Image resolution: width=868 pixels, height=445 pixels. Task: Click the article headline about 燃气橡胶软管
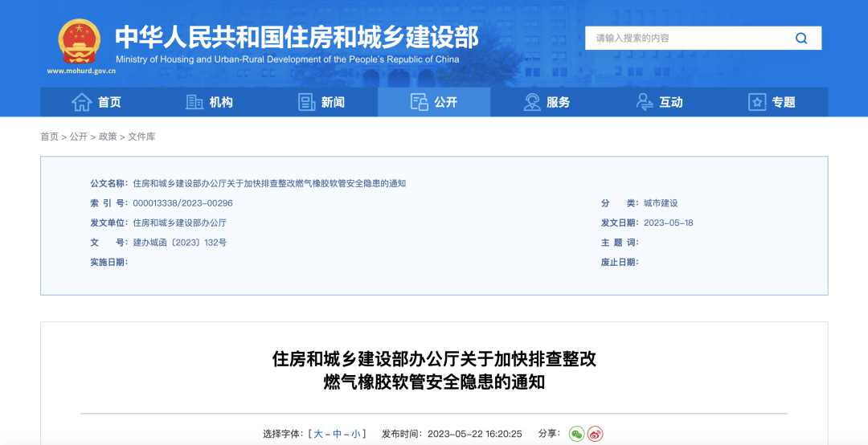(434, 370)
